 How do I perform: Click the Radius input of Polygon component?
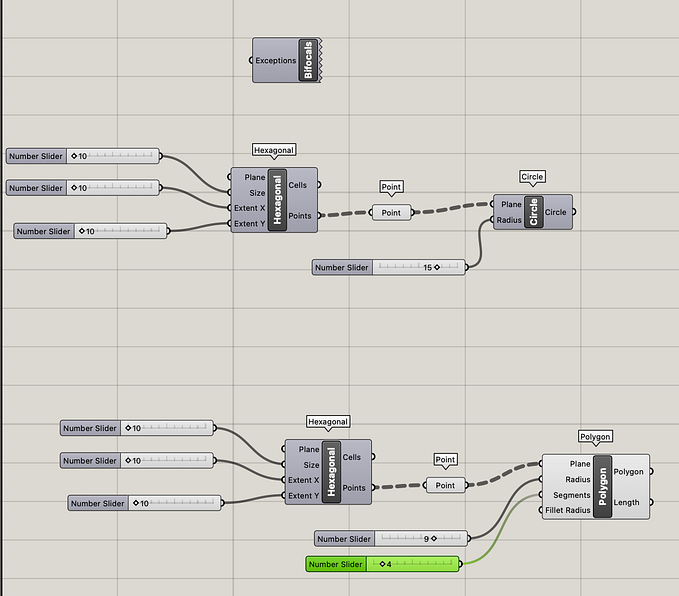click(578, 479)
